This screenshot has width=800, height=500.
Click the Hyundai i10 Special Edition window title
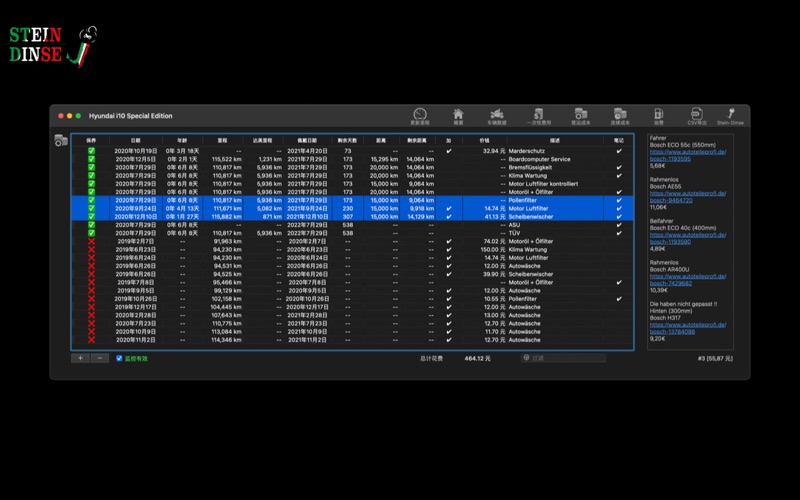(131, 116)
